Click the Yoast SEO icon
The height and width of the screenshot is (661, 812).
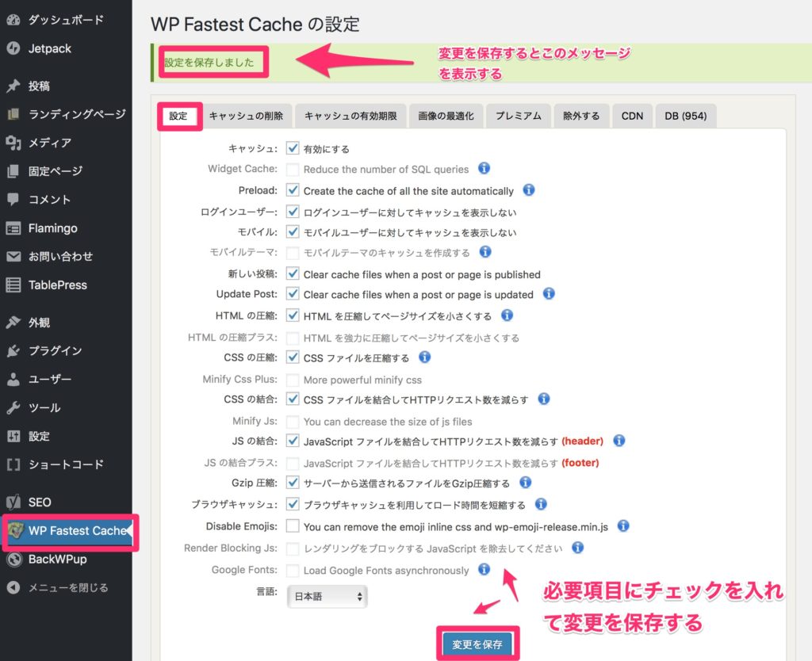[13, 502]
